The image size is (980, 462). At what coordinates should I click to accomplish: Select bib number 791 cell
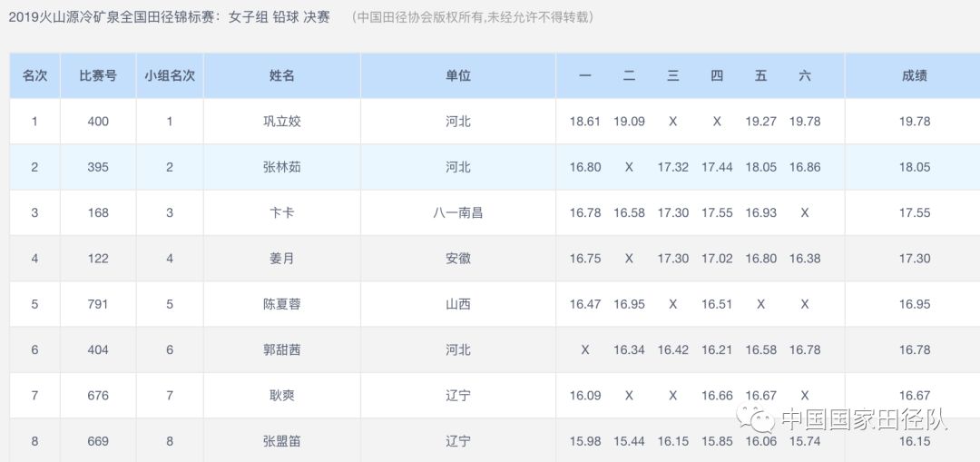click(98, 304)
